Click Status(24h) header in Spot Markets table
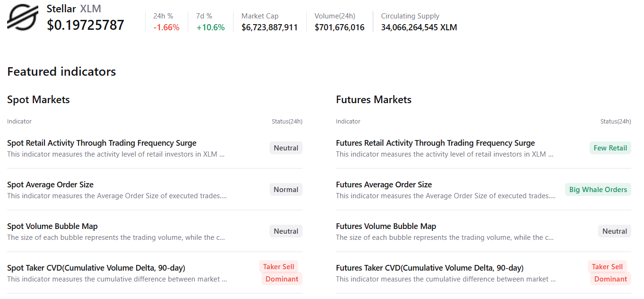This screenshot has height=299, width=644. point(287,122)
